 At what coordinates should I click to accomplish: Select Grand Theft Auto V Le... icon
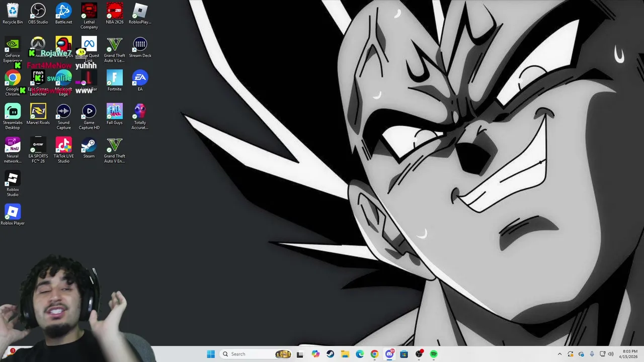(114, 50)
